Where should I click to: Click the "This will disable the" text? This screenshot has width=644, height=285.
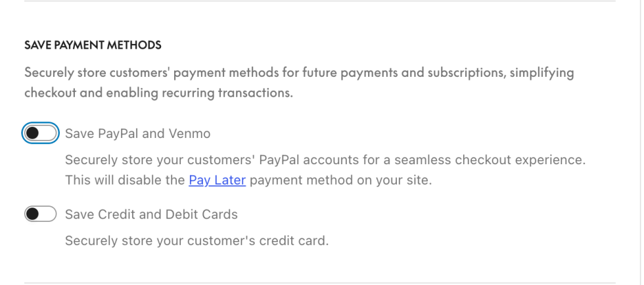pos(125,180)
